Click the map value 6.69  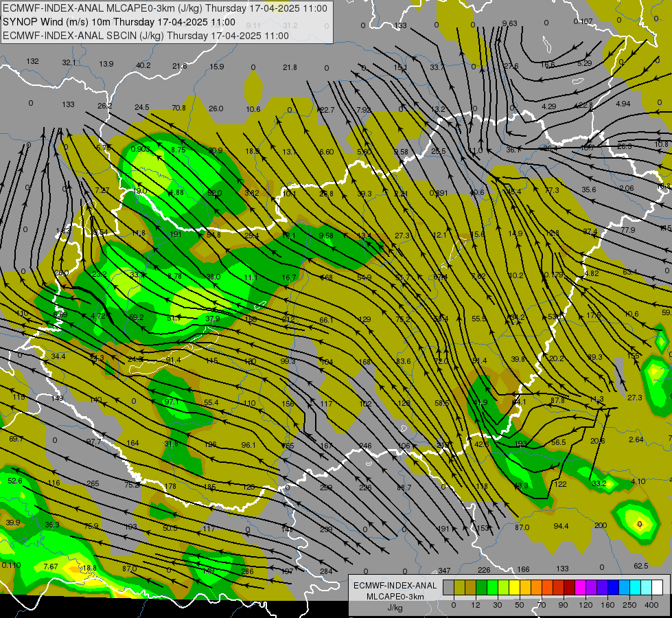60,314
